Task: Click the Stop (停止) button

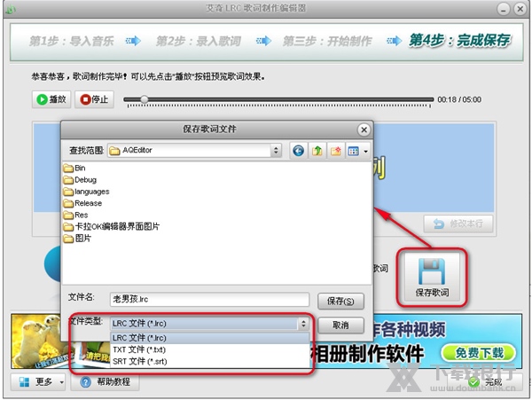Action: pos(94,99)
